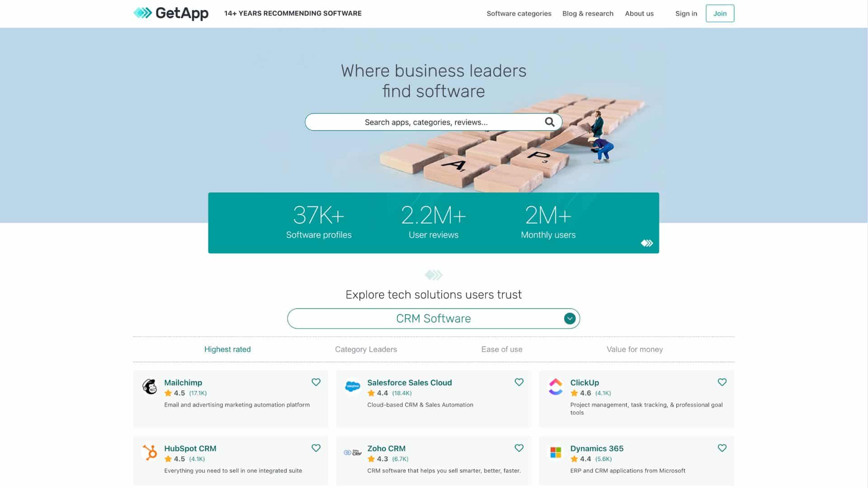Select the Ease of use tab
The height and width of the screenshot is (488, 868).
tap(501, 349)
